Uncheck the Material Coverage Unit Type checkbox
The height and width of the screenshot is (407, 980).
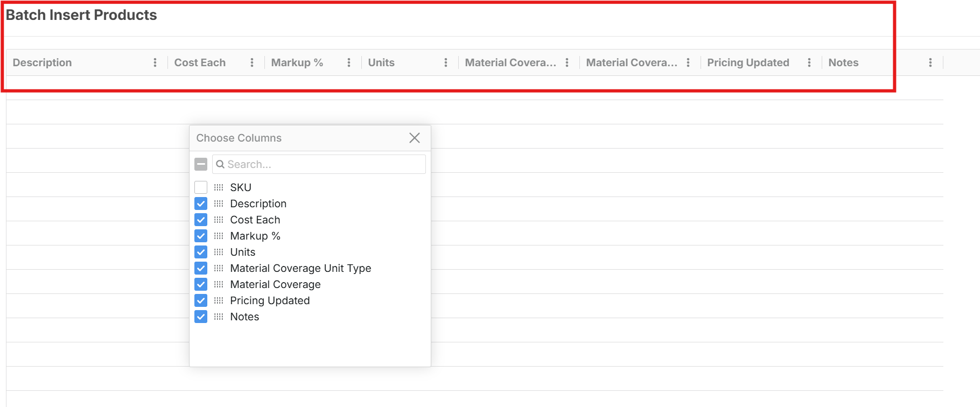click(x=201, y=268)
